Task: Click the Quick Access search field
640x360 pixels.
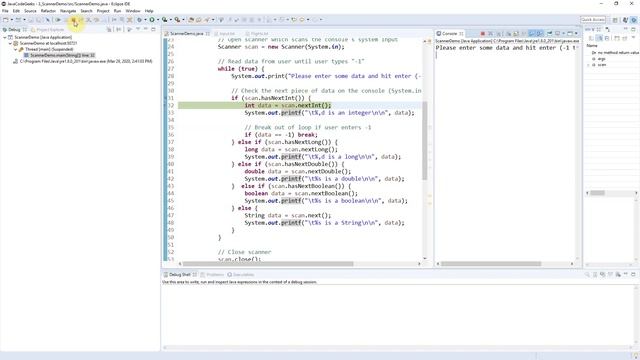Action: tap(593, 20)
